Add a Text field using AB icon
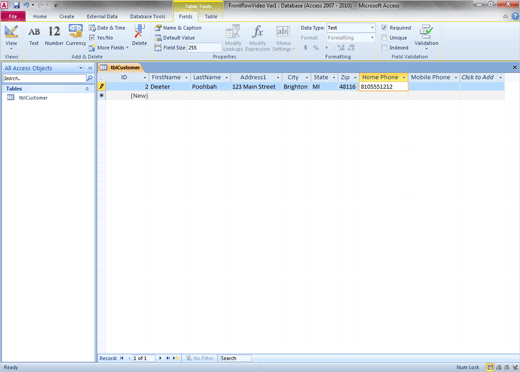 (34, 36)
